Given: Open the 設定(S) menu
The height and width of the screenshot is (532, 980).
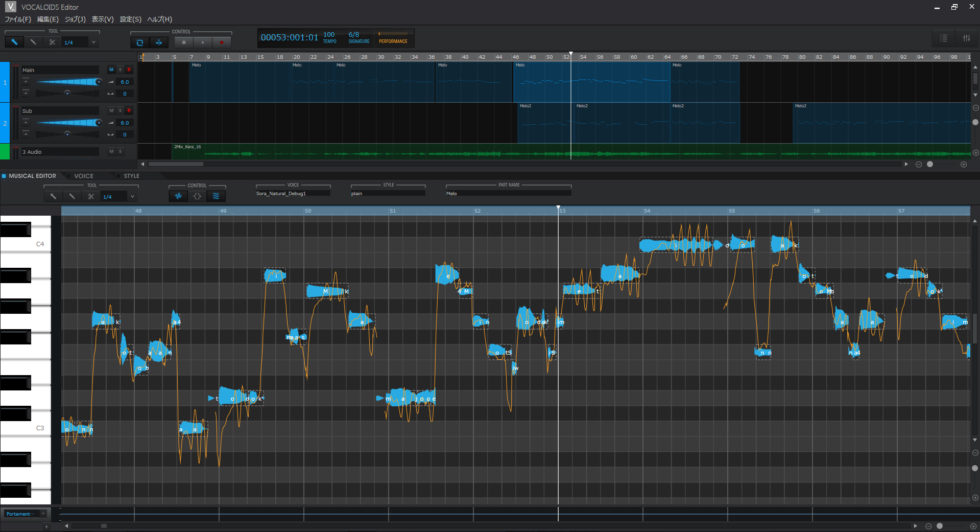Looking at the screenshot, I should coord(131,19).
